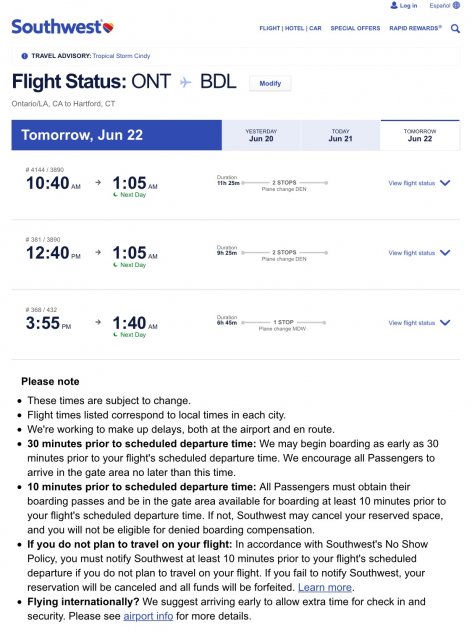Open the Flight | Hotel | Car menu

pos(290,28)
